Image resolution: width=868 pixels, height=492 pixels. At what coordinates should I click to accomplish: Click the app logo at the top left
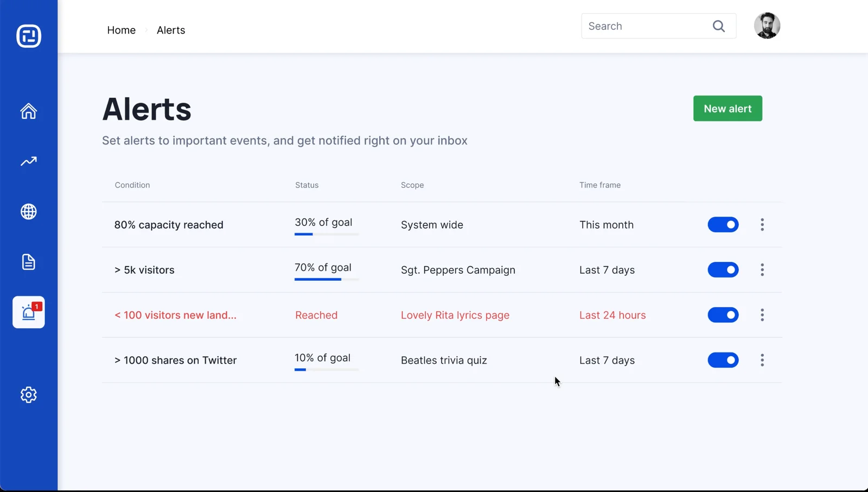pos(28,36)
